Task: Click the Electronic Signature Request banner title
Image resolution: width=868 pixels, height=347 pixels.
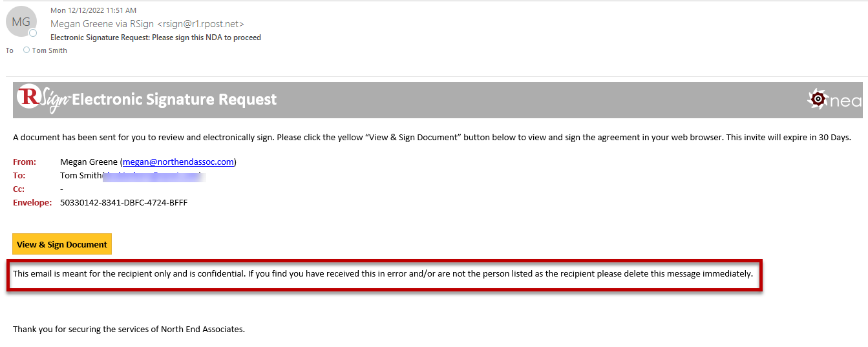Action: tap(175, 100)
